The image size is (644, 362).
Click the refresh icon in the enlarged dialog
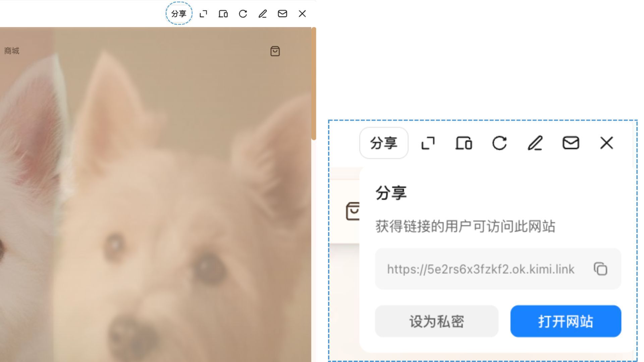(499, 143)
